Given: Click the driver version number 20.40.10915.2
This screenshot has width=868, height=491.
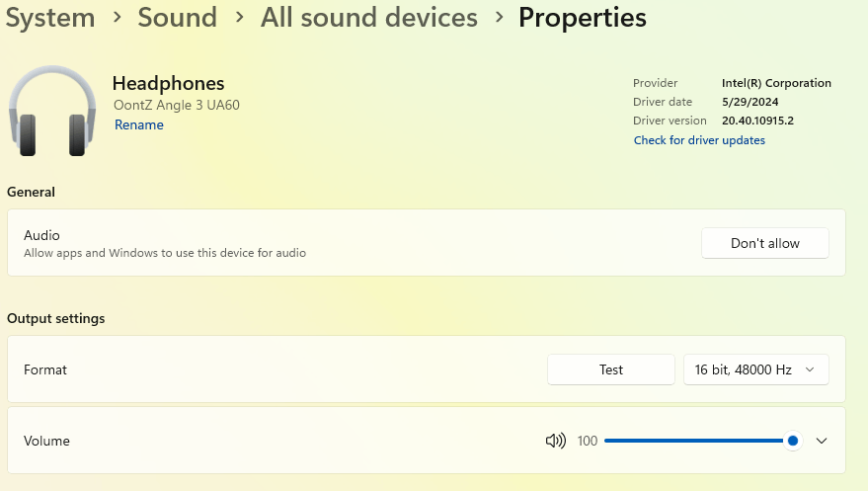Looking at the screenshot, I should (x=757, y=121).
